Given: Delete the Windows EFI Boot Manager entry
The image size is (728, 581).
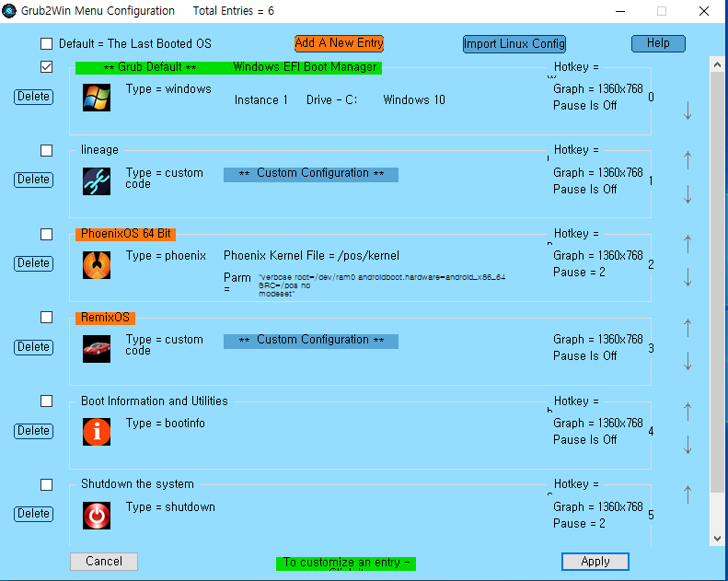Looking at the screenshot, I should tap(33, 97).
